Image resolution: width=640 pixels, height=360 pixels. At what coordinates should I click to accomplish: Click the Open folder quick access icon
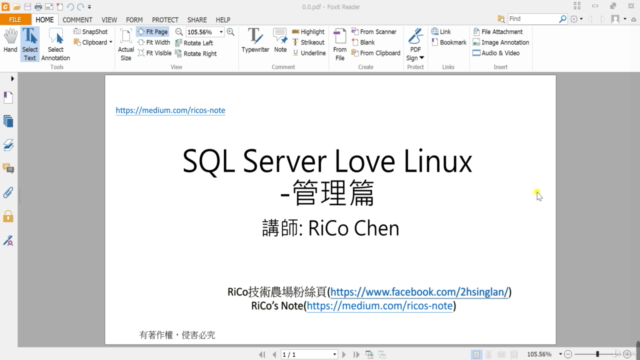click(x=17, y=7)
